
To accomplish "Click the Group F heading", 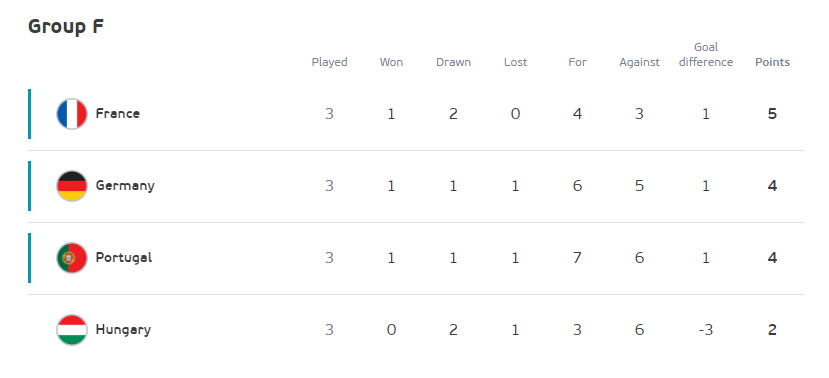I will (66, 26).
